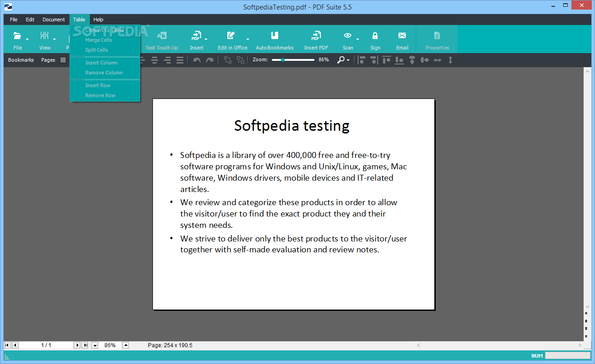The height and width of the screenshot is (364, 595).
Task: Expand the File button dropdown arrow
Action: coord(27,39)
